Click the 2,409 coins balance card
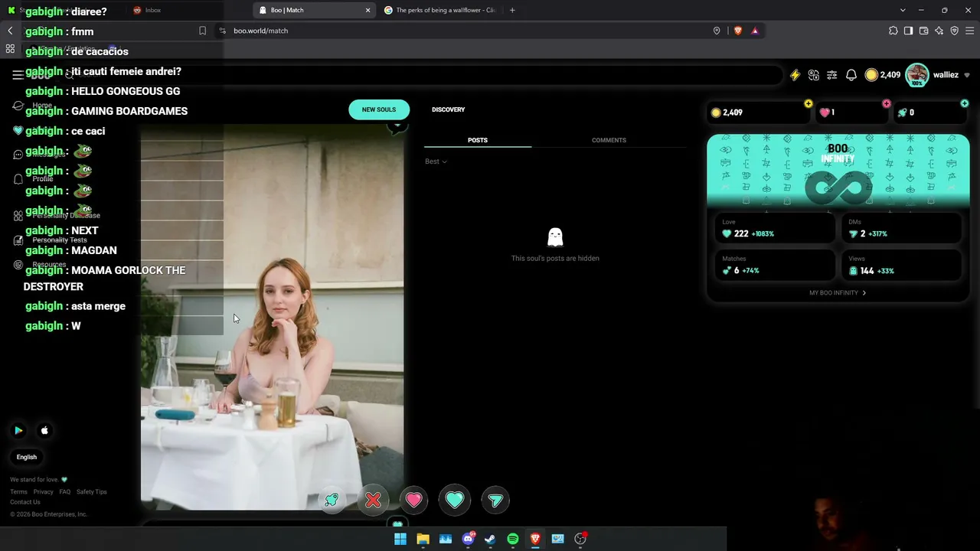The image size is (980, 551). click(758, 112)
